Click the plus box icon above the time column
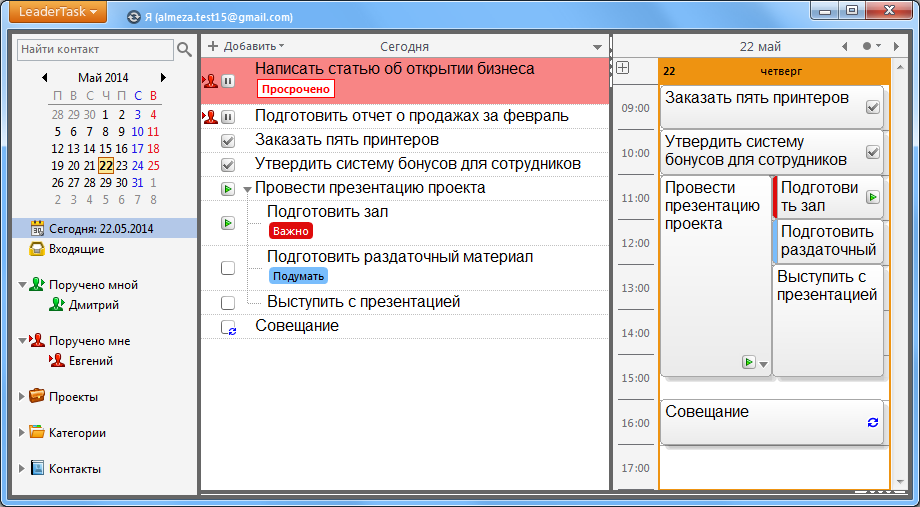The image size is (920, 507). tap(622, 68)
